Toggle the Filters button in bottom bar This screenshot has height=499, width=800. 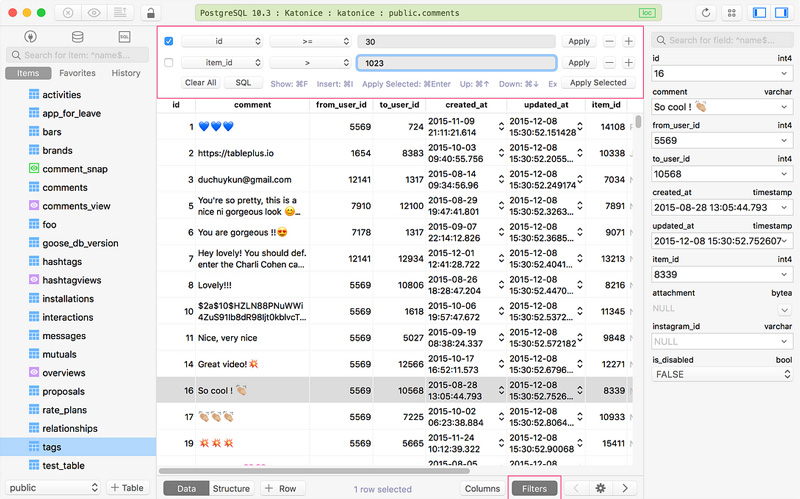[535, 488]
